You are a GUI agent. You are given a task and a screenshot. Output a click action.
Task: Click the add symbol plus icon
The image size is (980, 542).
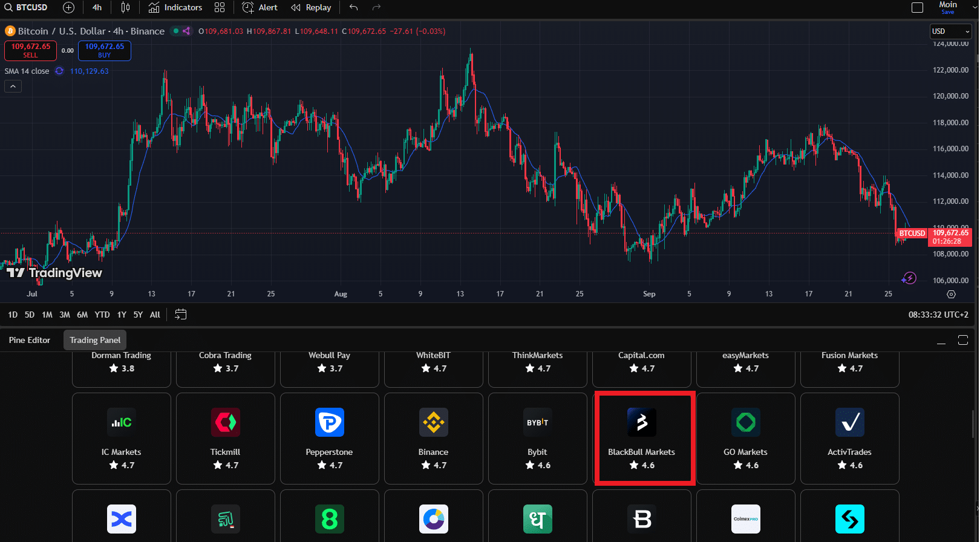coord(69,8)
